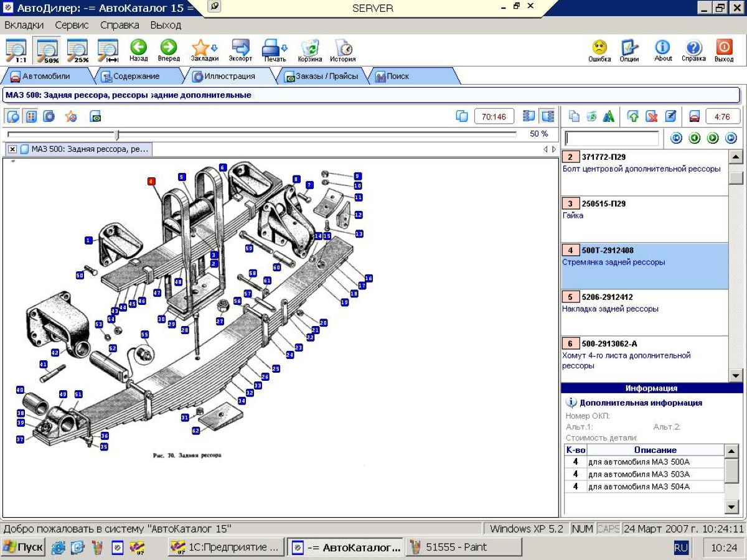Set zoom to 1:1 with magnifier icon
Viewport: 747px width, 560px height.
click(17, 50)
